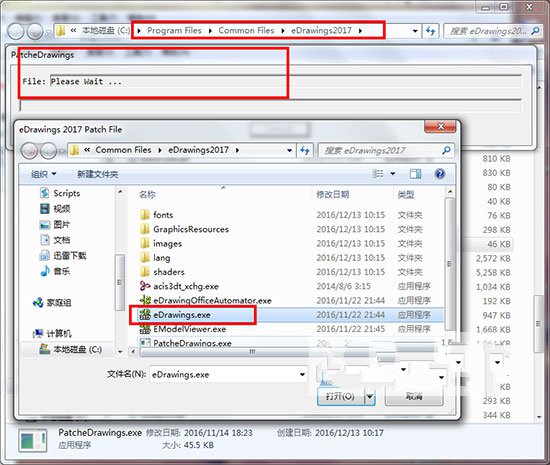Click the navigation pane scrollbar thumb
This screenshot has width=550, height=465.
point(120,282)
